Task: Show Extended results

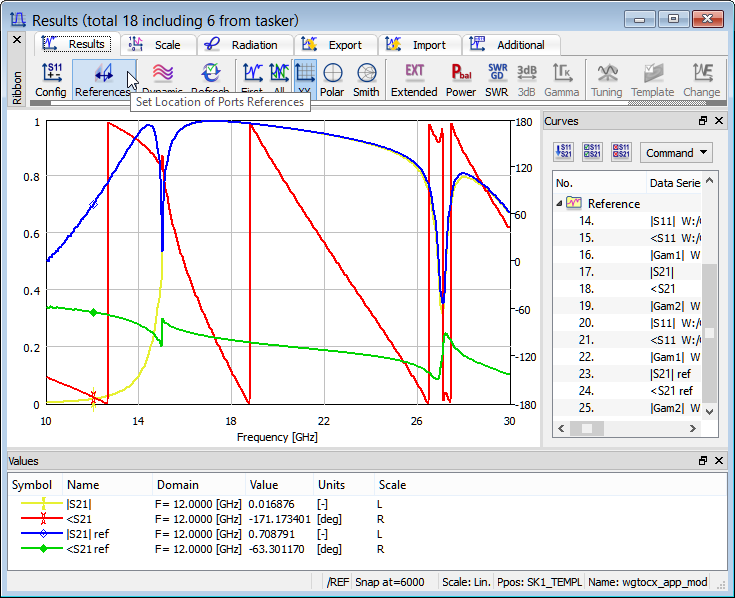Action: tap(414, 79)
